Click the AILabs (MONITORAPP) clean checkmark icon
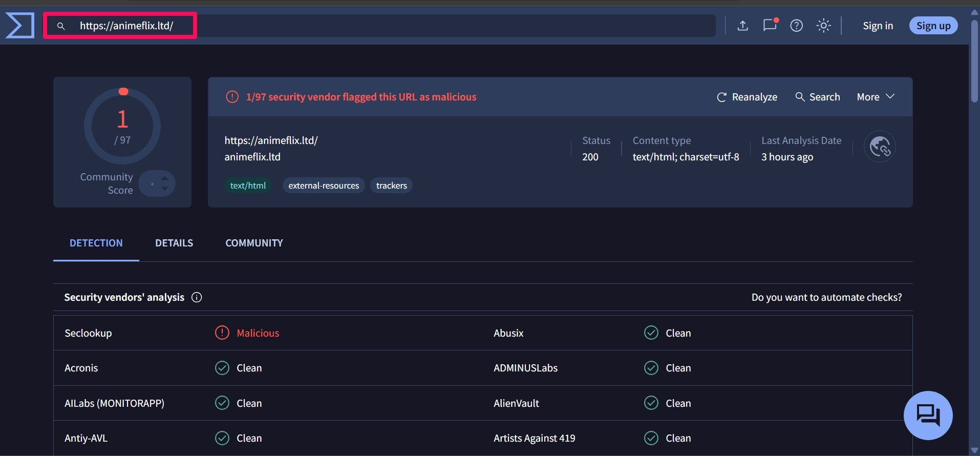980x456 pixels. tap(222, 403)
